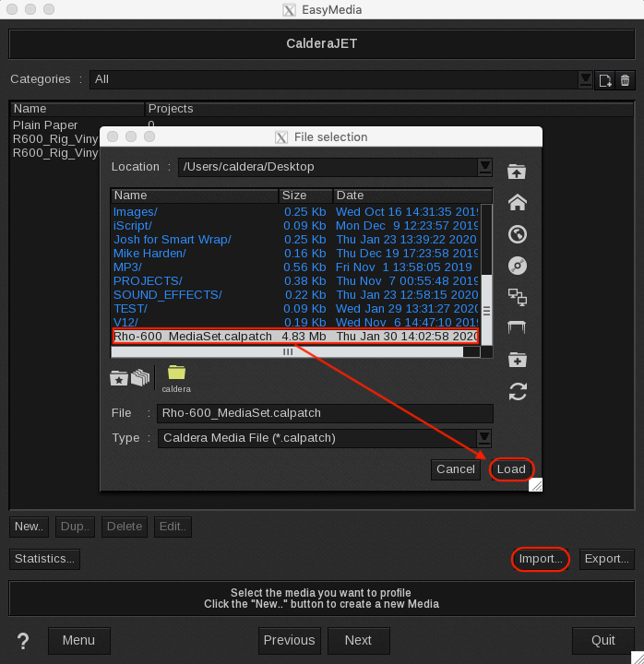Image resolution: width=644 pixels, height=664 pixels.
Task: Click the Quit button
Action: [602, 640]
